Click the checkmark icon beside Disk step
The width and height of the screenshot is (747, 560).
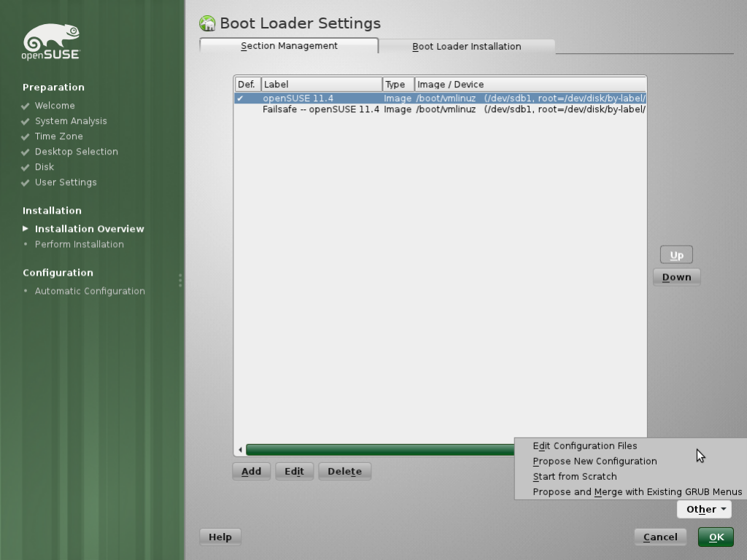tap(25, 167)
